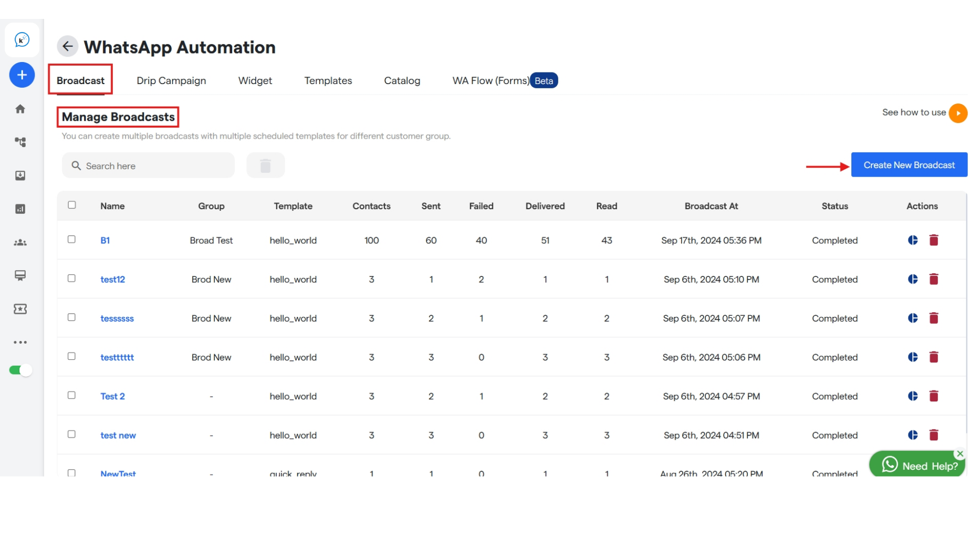This screenshot has width=980, height=536.
Task: Delete the test12 broadcast
Action: (934, 279)
